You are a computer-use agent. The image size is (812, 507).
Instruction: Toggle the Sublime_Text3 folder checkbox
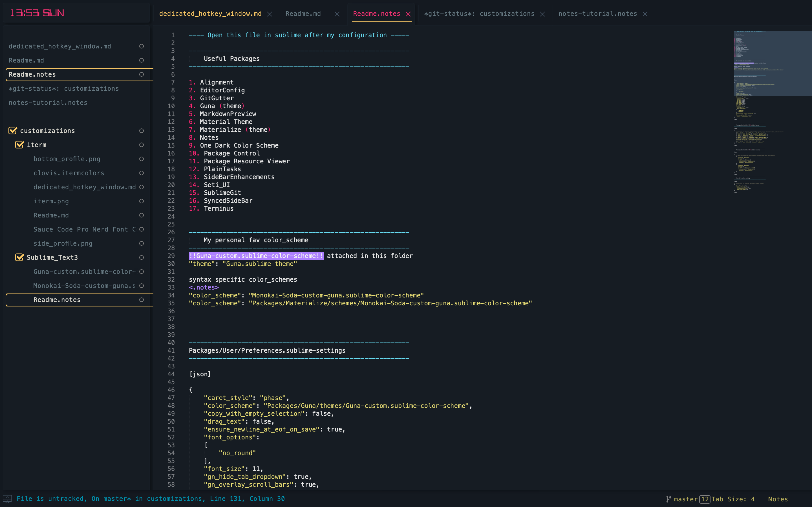tap(19, 257)
